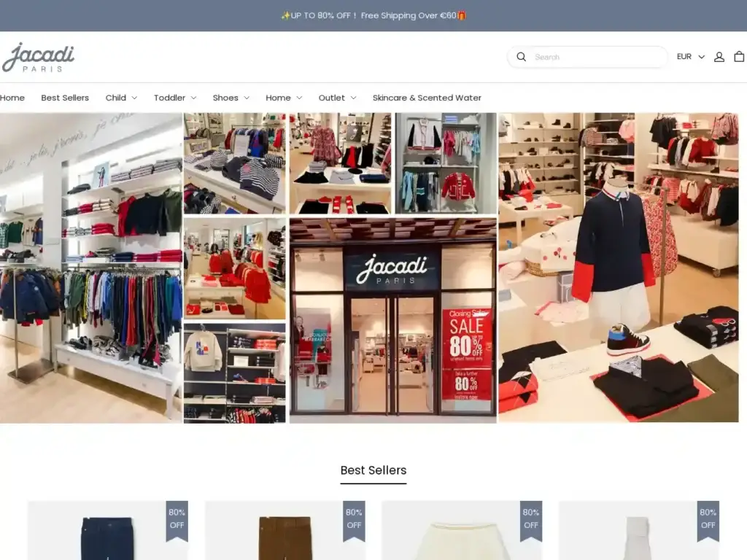Expand the Home category dropdown
747x560 pixels.
click(x=282, y=97)
